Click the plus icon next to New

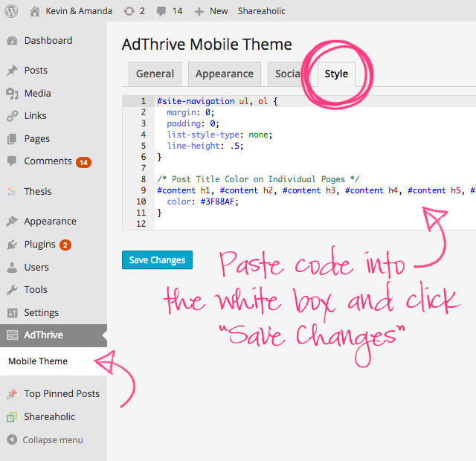(199, 12)
